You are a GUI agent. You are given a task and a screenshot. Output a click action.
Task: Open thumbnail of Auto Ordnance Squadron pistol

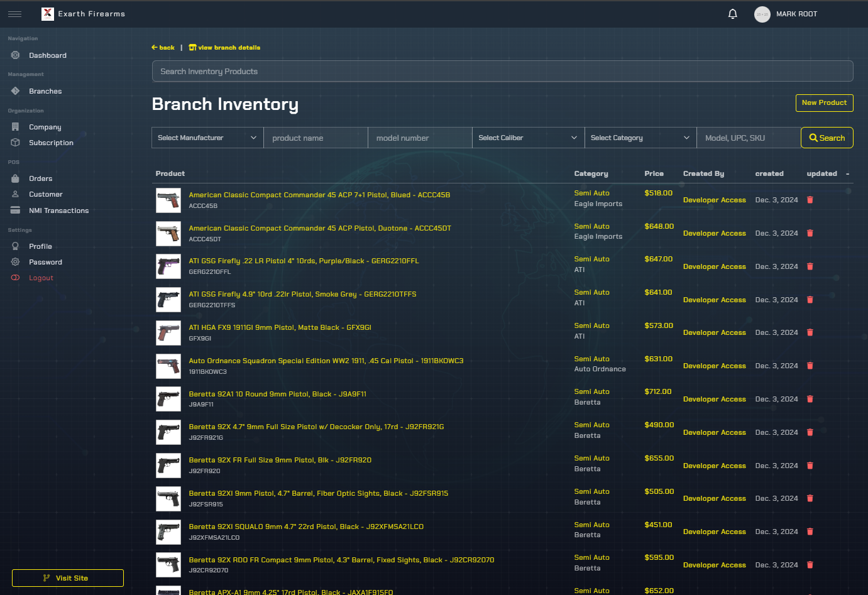168,366
